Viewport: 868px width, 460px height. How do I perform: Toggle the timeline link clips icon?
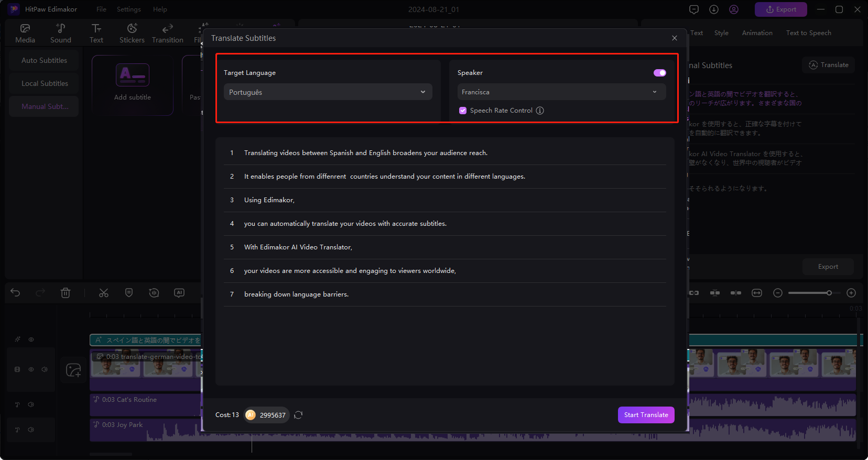(694, 293)
